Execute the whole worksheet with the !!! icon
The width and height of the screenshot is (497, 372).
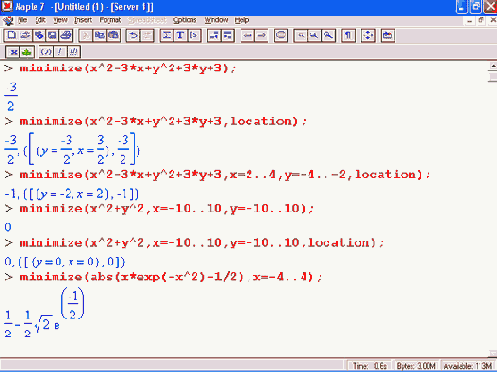[73, 52]
